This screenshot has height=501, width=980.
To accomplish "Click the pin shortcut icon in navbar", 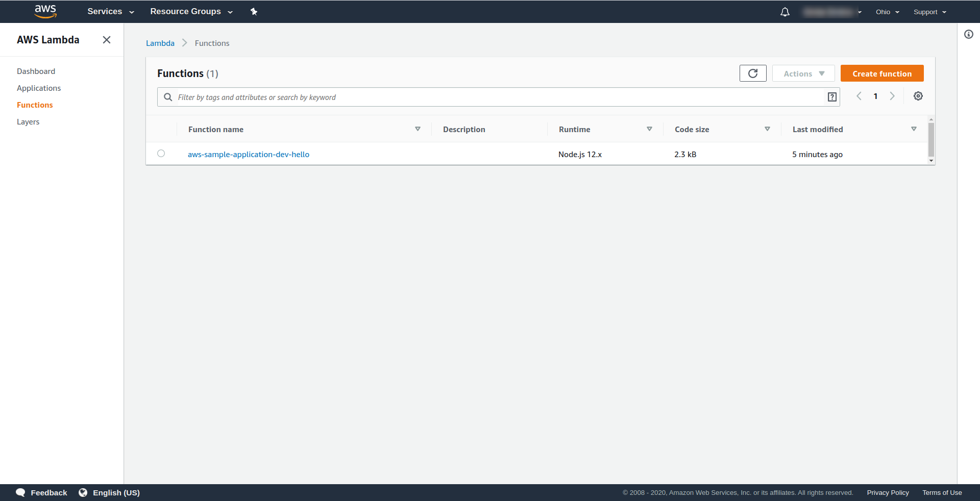I will 254,12.
